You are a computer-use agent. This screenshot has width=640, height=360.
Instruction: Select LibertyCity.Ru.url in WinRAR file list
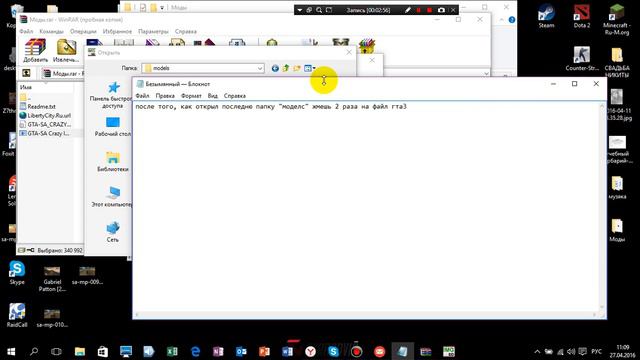tap(45, 115)
